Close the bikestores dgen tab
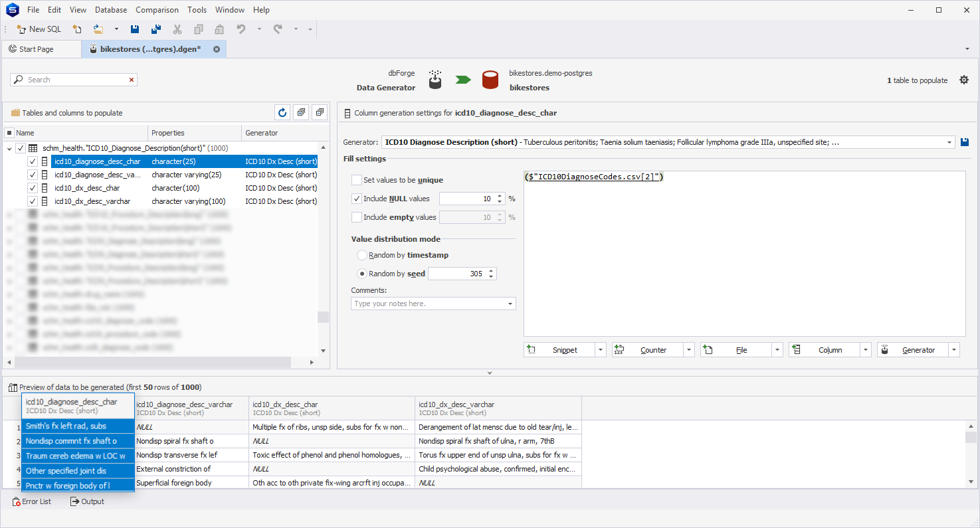Viewport: 980px width, 528px height. 217,49
